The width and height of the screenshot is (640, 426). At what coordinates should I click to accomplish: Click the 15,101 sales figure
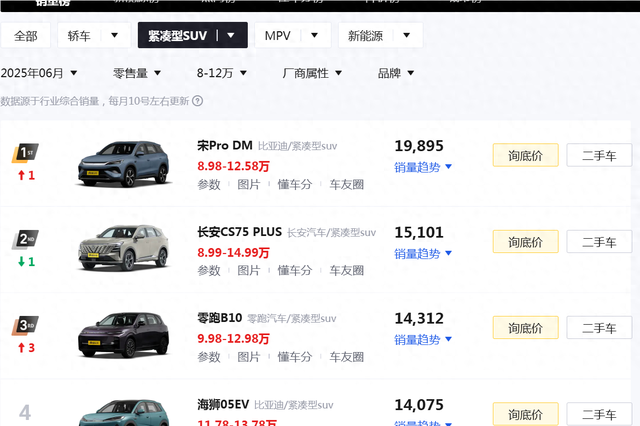point(419,232)
